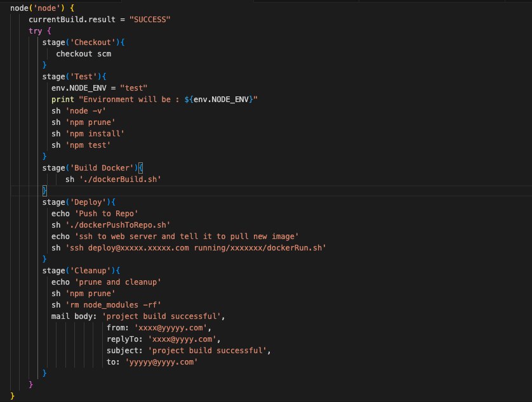Click the checkout scm command
Viewport: 532px width, 402px height.
point(82,53)
